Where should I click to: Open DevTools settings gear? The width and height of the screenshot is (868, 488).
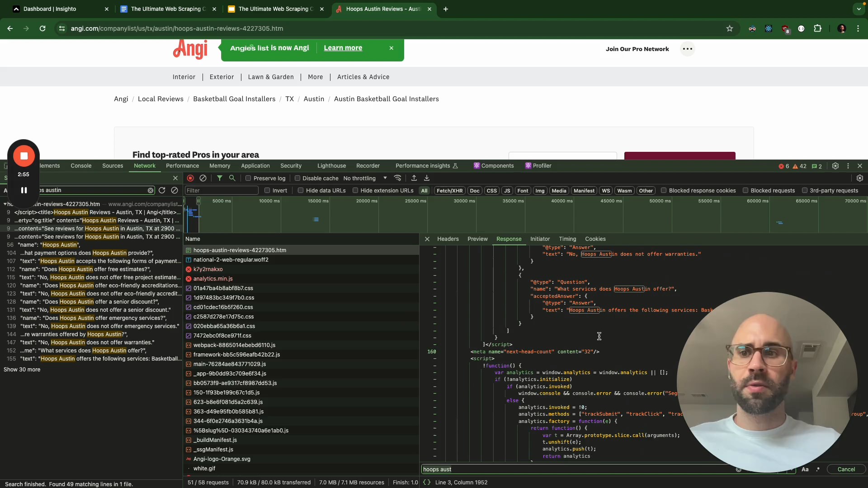[x=835, y=166]
